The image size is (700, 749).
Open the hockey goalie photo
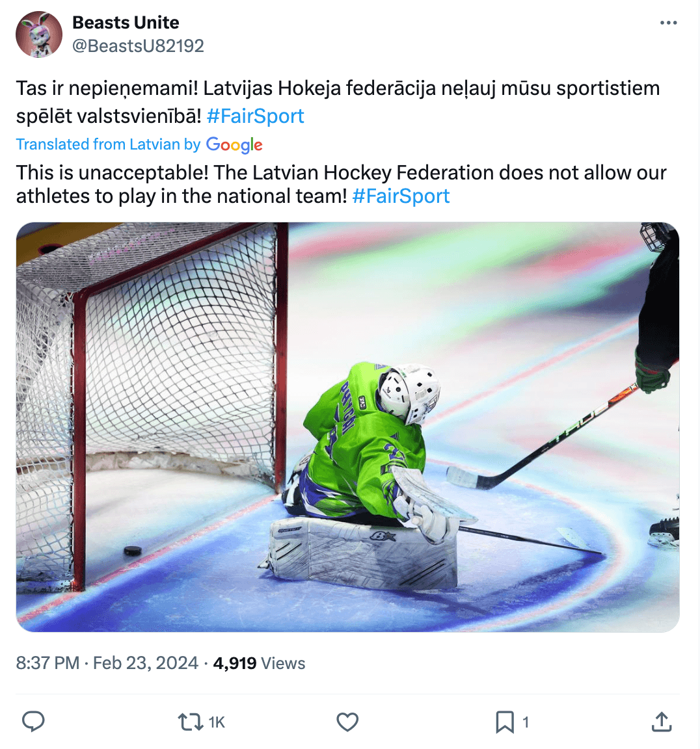coord(347,427)
